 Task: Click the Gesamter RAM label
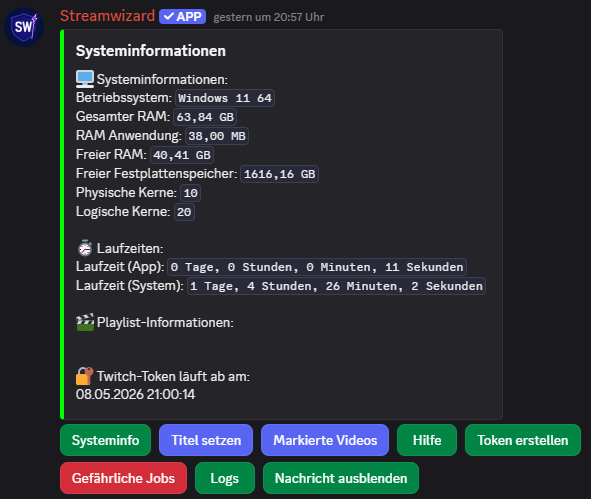[123, 116]
